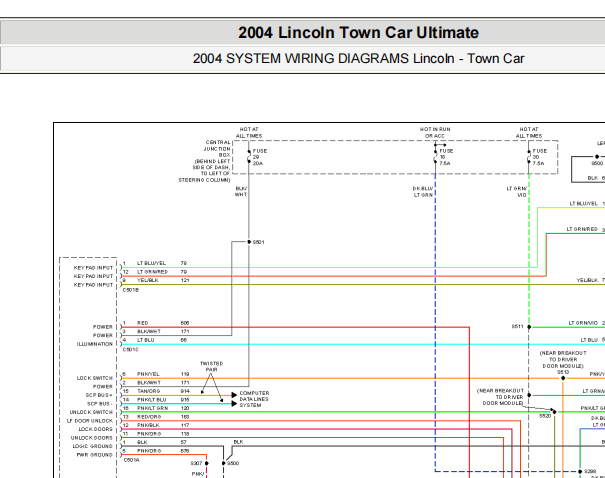
Task: Click the 'PNK/BLK' wire label at pin 12
Action: (148, 425)
